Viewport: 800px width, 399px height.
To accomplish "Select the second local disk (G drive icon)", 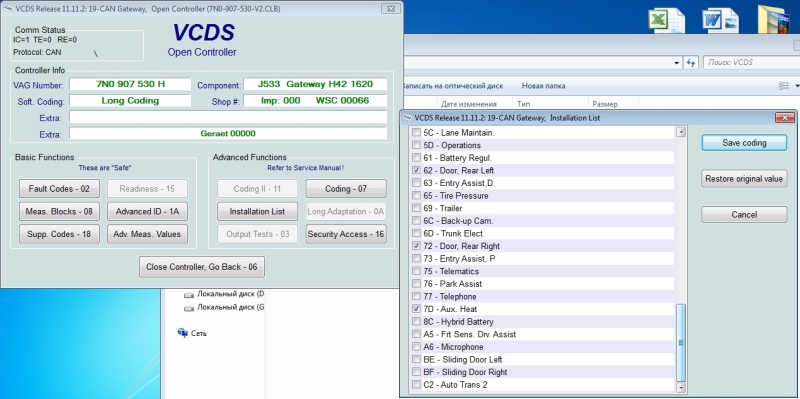I will (x=189, y=308).
